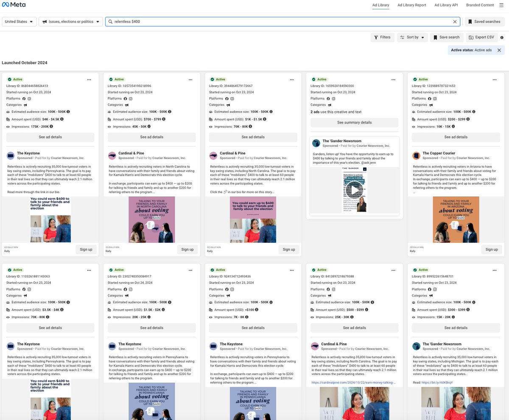
Task: Clear the search query with the X
Action: tap(455, 22)
